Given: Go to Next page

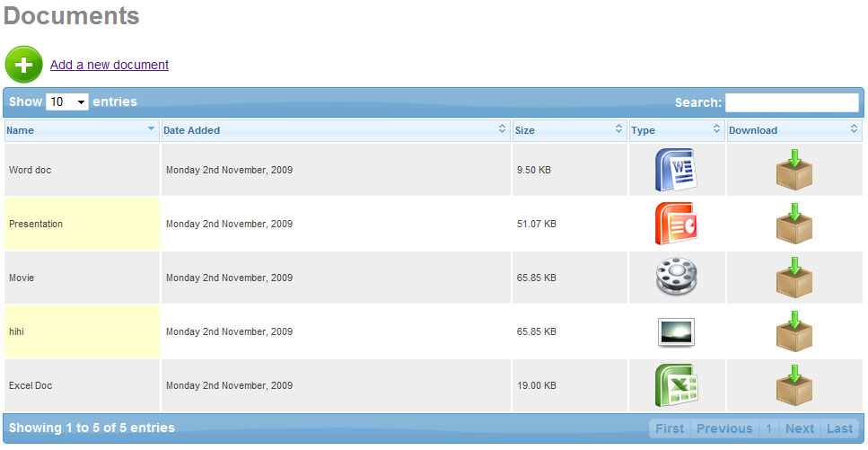Looking at the screenshot, I should click(x=800, y=428).
